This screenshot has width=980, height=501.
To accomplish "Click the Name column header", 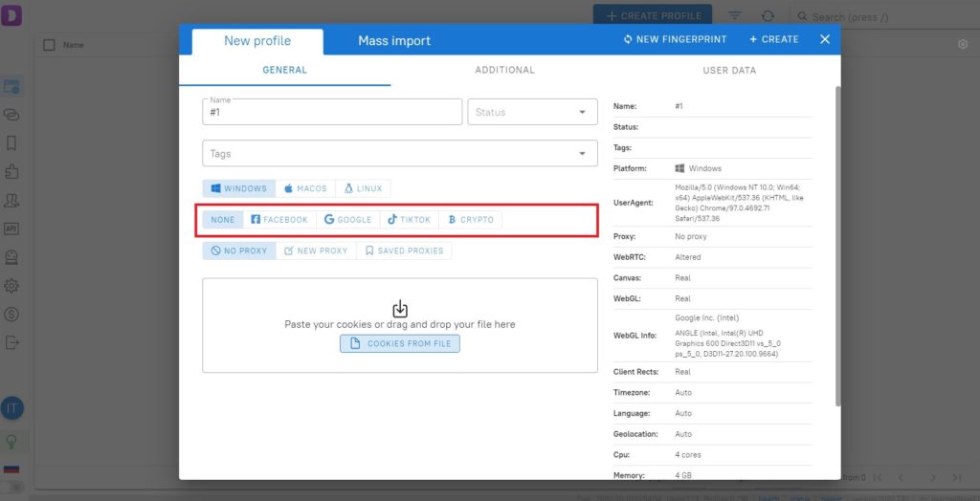I will pyautogui.click(x=74, y=45).
